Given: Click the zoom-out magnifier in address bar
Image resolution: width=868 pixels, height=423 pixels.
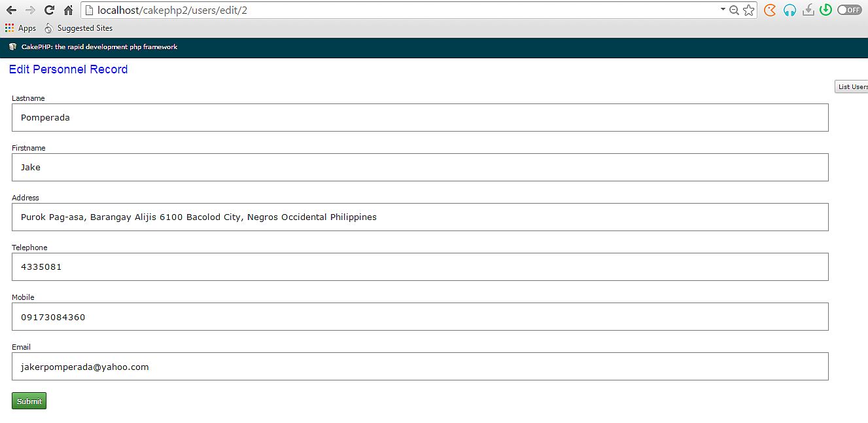Looking at the screenshot, I should click(734, 10).
